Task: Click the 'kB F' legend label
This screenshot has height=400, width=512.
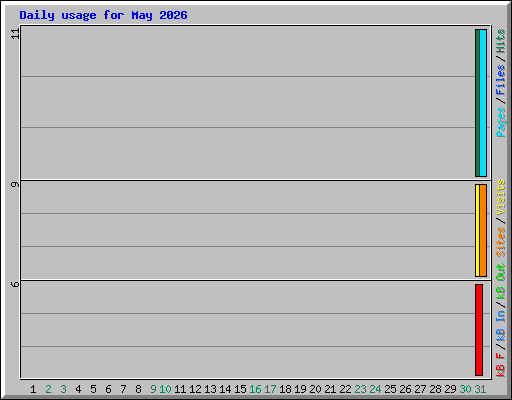Action: coord(501,365)
